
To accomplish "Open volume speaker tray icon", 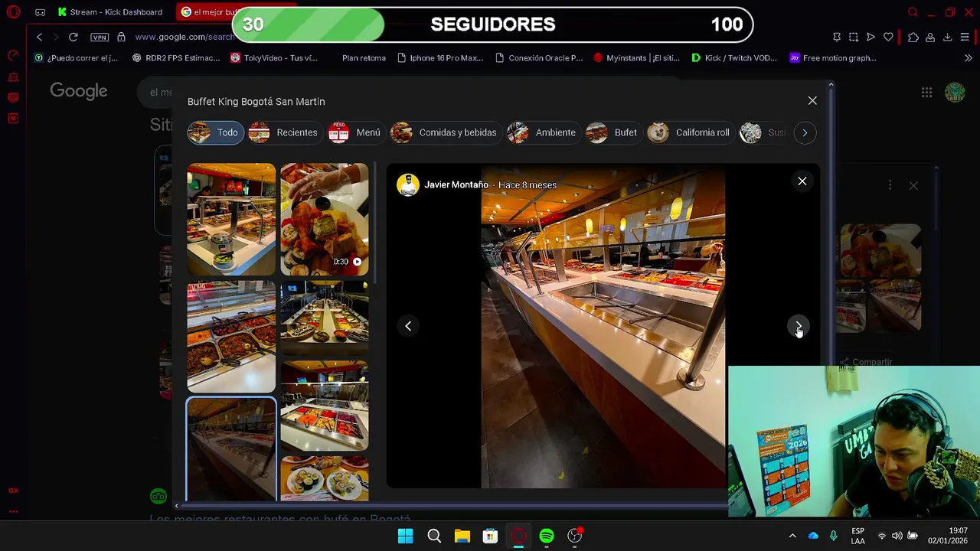I will coord(897,536).
